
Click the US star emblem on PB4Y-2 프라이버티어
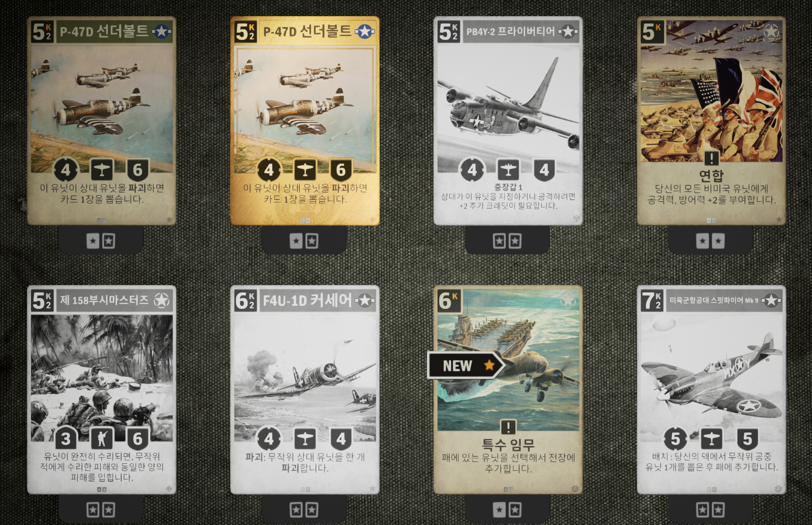click(x=568, y=31)
